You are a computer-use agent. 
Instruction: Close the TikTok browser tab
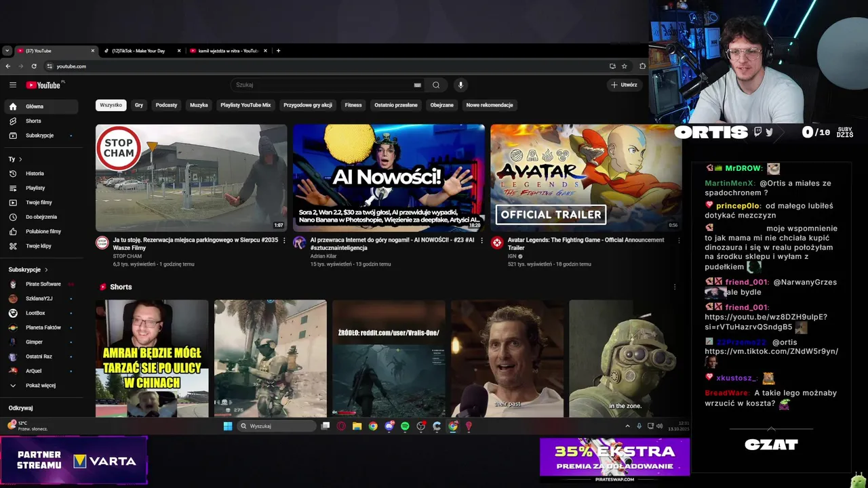click(179, 51)
